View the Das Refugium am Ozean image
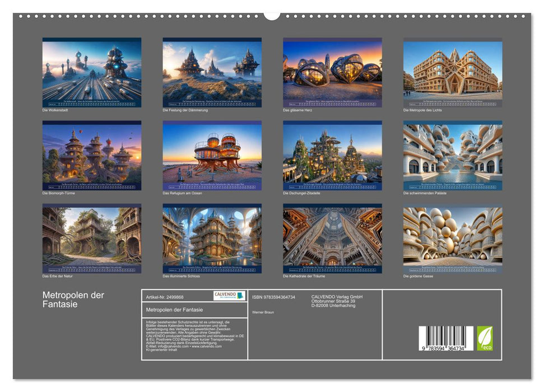Viewport: 544px width, 392px height. pos(212,156)
